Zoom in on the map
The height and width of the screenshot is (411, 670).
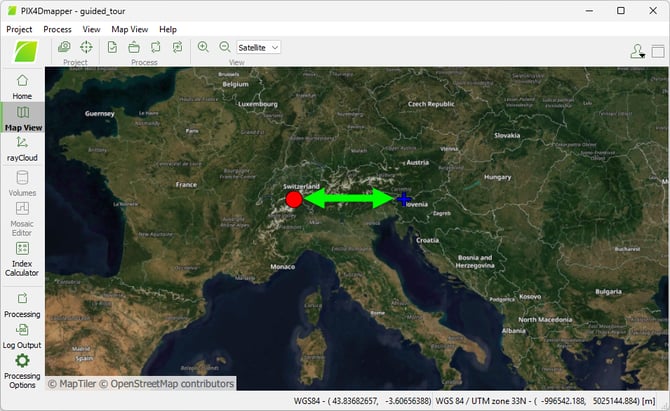[203, 47]
